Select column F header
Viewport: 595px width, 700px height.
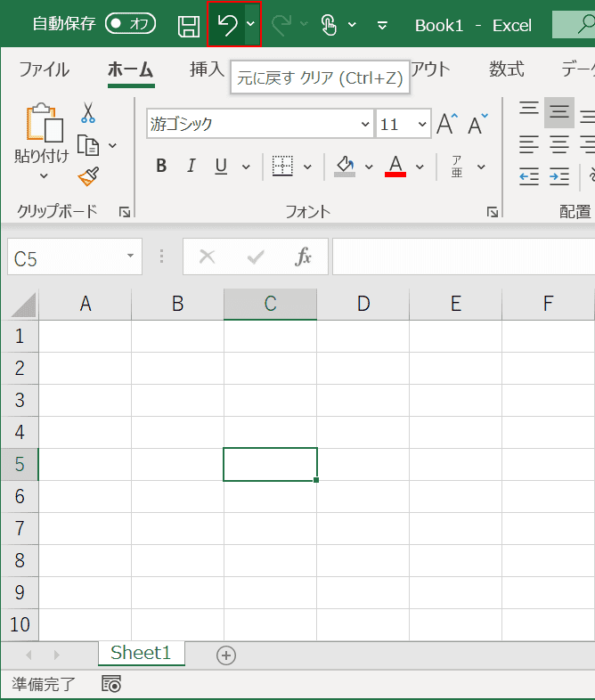[x=548, y=304]
